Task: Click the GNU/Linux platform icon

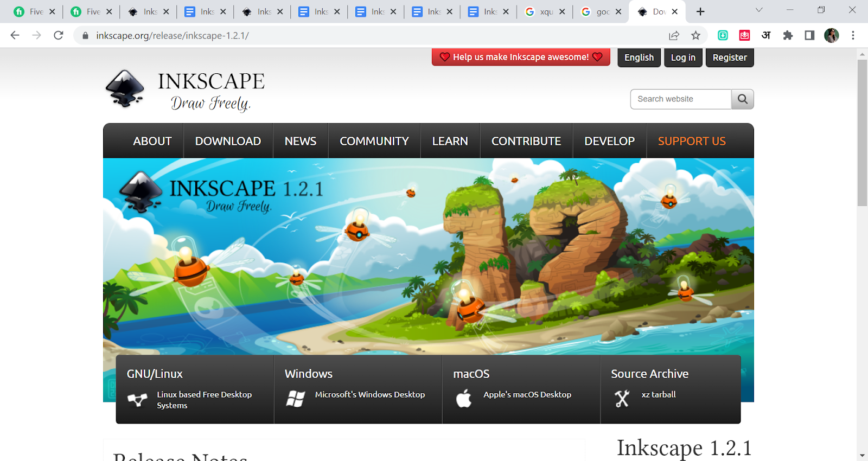Action: pos(137,400)
